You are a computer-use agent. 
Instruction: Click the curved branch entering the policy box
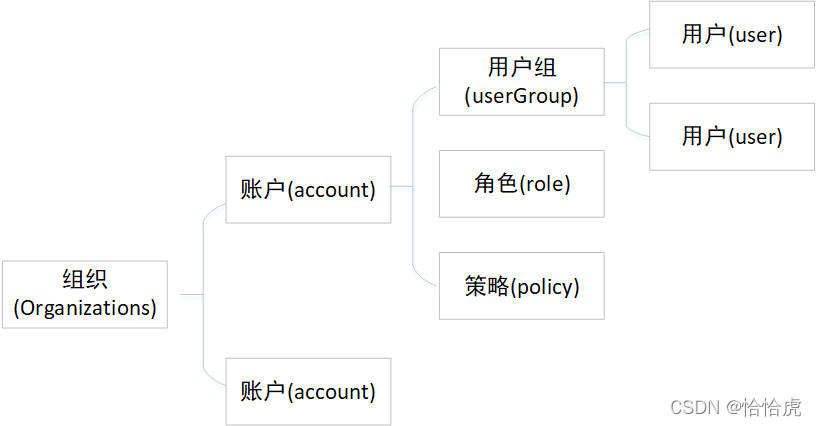422,276
